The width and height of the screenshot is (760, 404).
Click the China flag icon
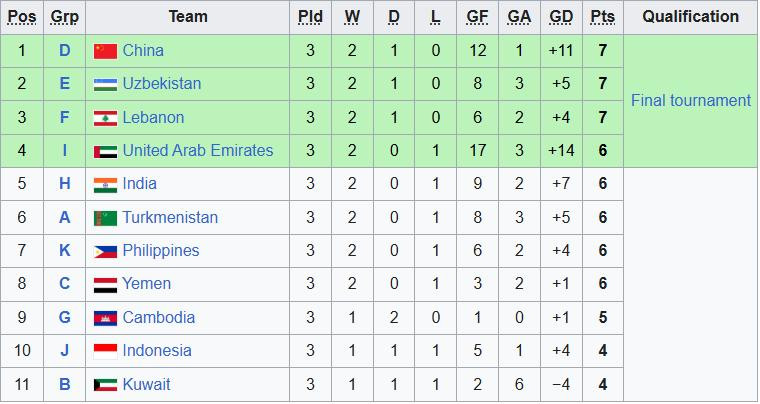105,51
